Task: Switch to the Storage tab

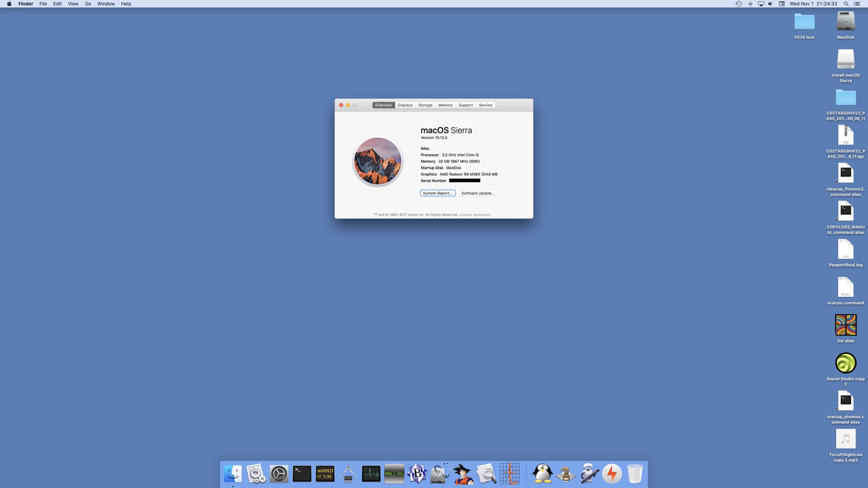Action: (x=425, y=105)
